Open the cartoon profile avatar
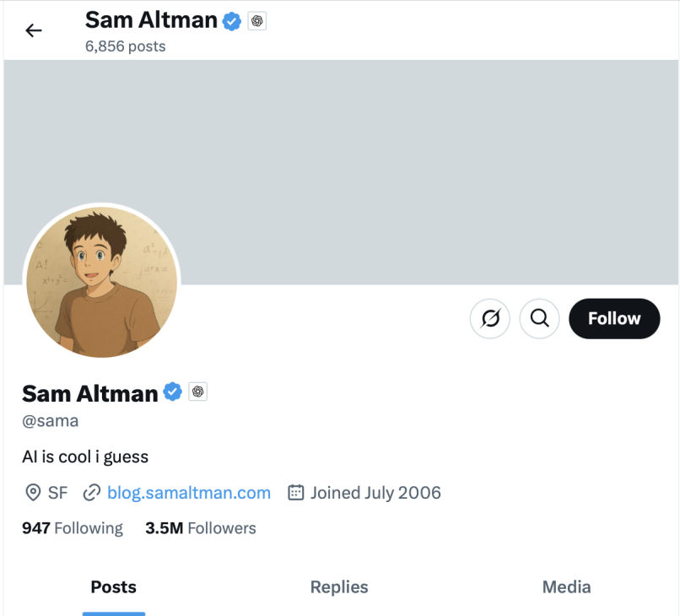Viewport: 680px width, 616px height. point(102,282)
